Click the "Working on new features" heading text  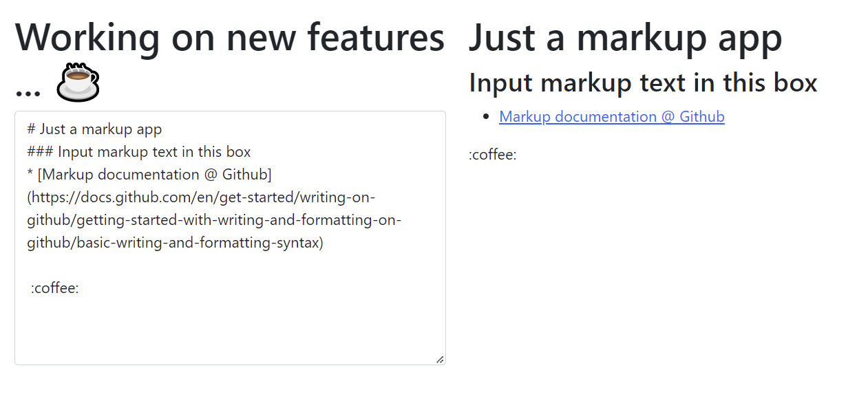click(229, 37)
